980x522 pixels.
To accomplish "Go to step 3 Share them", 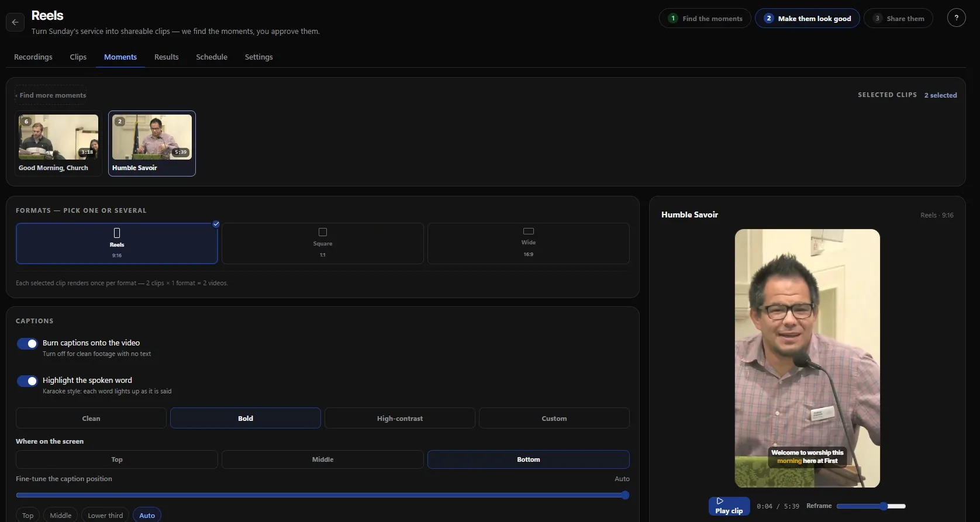I will tap(898, 18).
